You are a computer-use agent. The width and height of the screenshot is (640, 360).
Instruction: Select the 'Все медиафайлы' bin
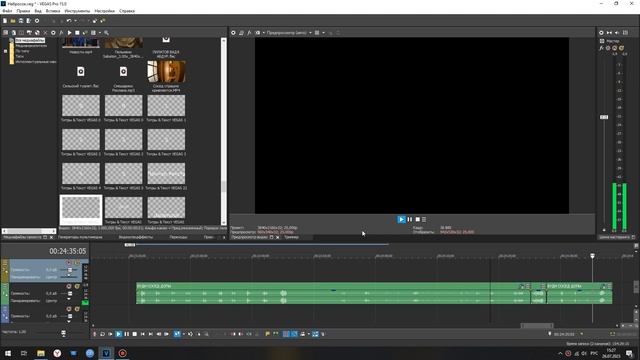(30, 40)
